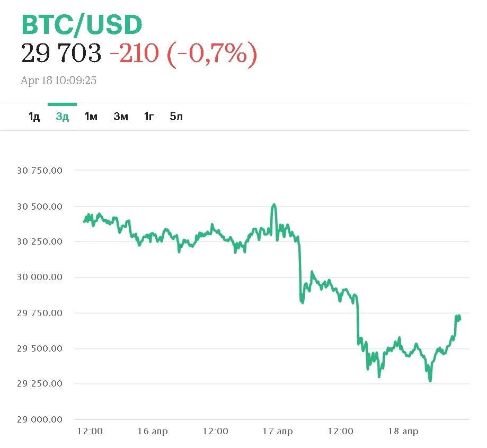487x448 pixels.
Task: Click the red -210 (-0,7%) change value
Action: point(183,53)
